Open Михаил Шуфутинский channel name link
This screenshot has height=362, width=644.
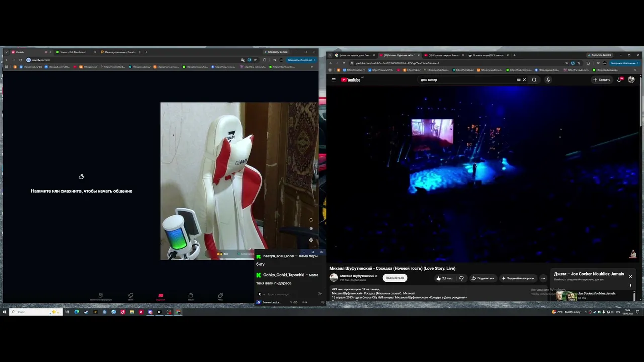[357, 276]
